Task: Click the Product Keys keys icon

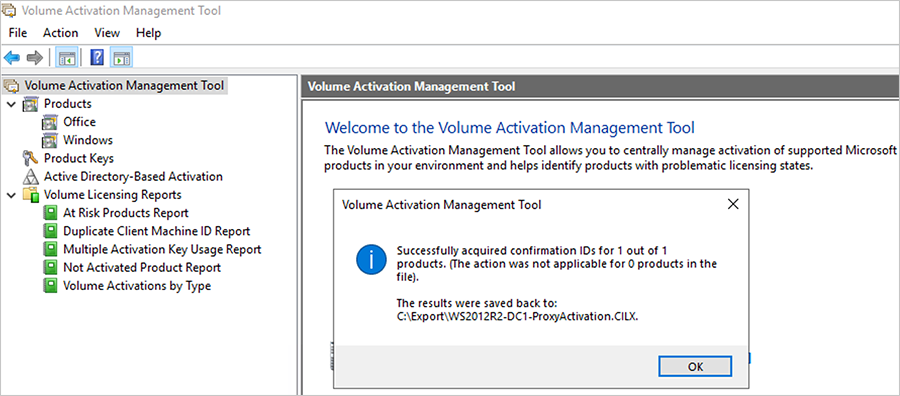Action: click(30, 158)
